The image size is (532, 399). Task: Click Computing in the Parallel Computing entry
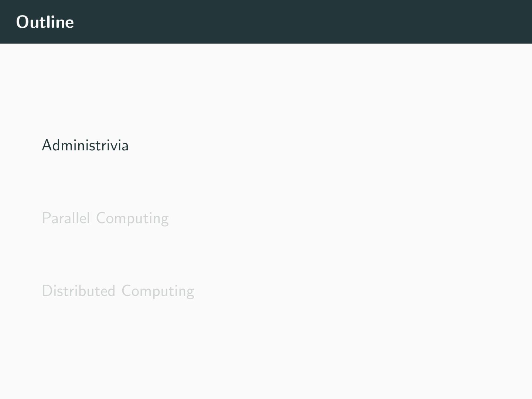132,219
